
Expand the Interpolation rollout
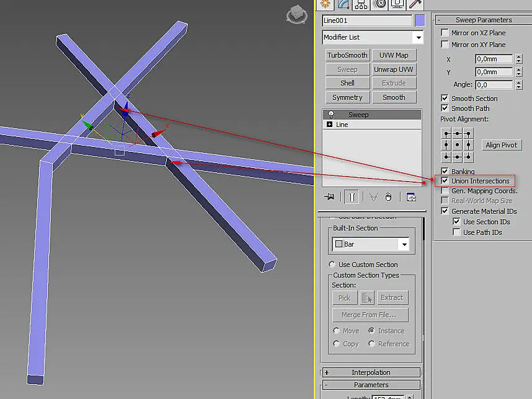(371, 372)
